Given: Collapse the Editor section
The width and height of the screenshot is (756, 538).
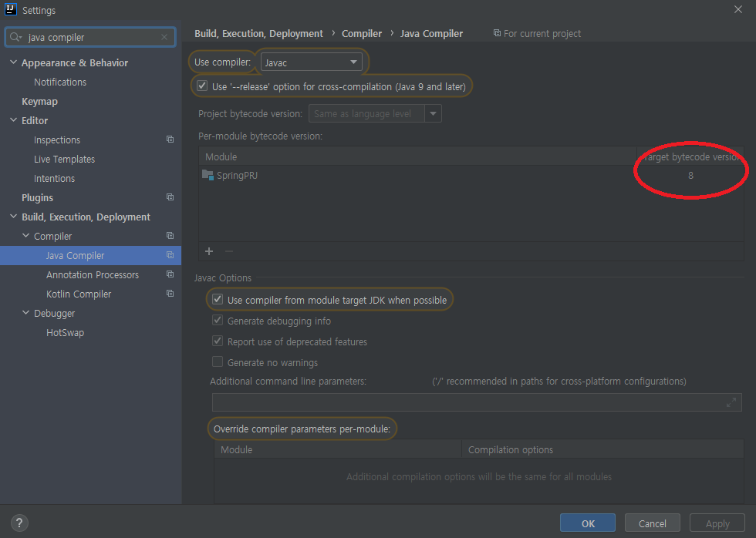Looking at the screenshot, I should coord(14,120).
